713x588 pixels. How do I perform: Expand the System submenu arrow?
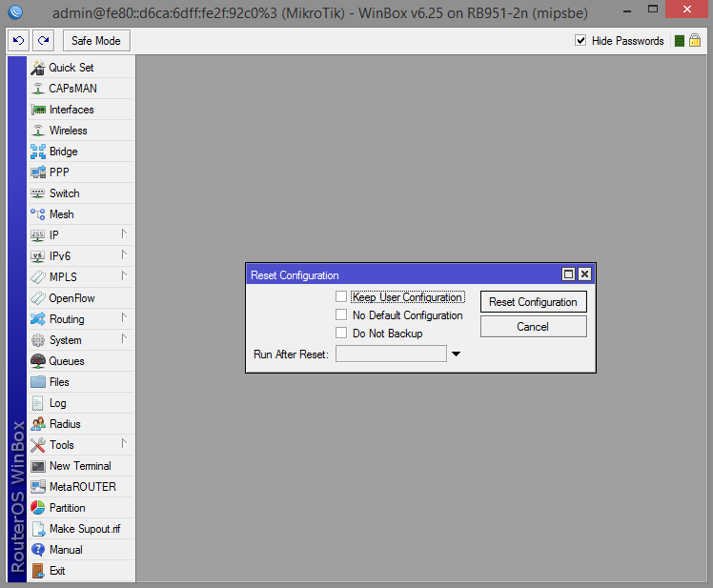[124, 338]
